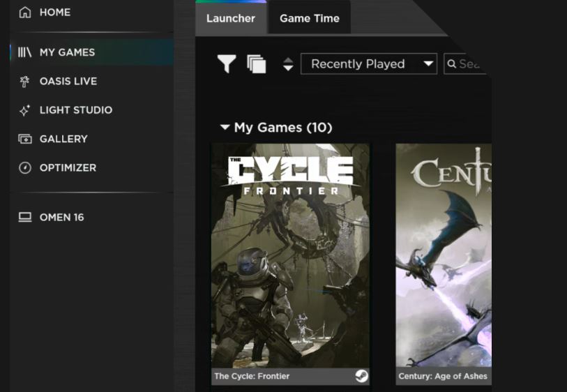Click the Light Studio sparkle icon
The width and height of the screenshot is (567, 392).
(x=24, y=110)
